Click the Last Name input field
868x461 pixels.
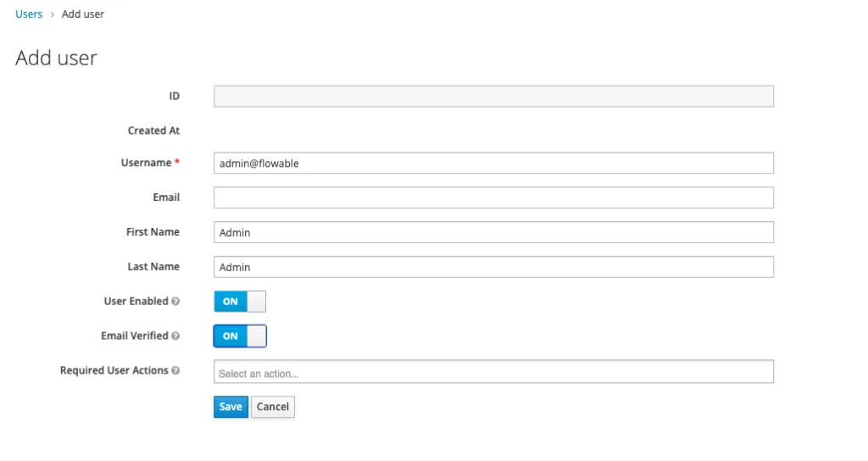(x=494, y=267)
